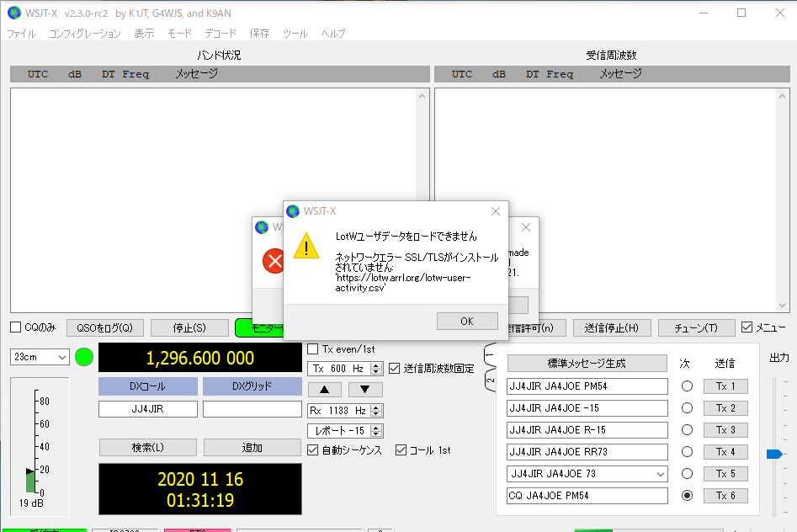Toggle the メニュー checkbox
The height and width of the screenshot is (532, 797).
(x=747, y=327)
